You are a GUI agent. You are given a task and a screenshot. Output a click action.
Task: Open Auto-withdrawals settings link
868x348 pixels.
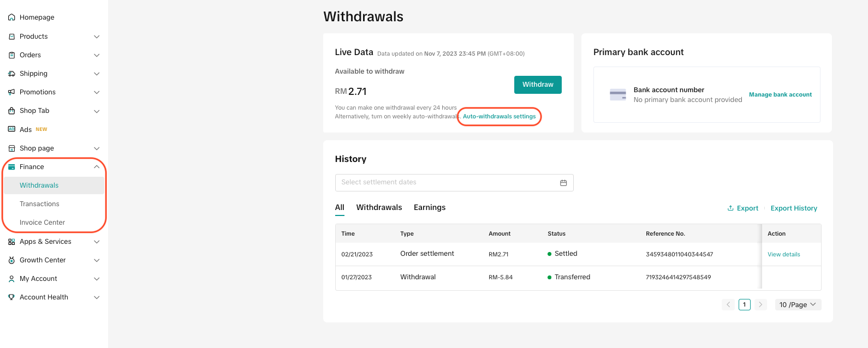[x=499, y=116]
